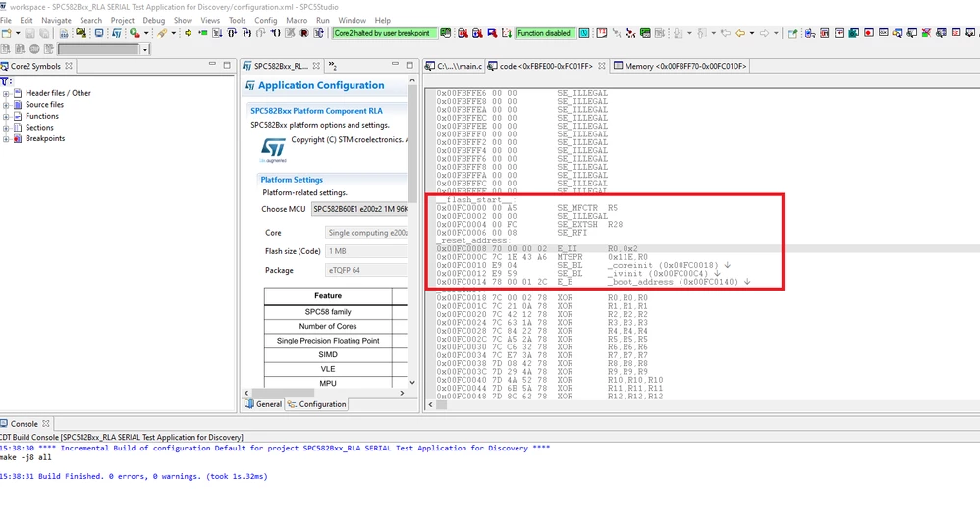Close the code disassembly tab
980x530 pixels.
[x=601, y=66]
